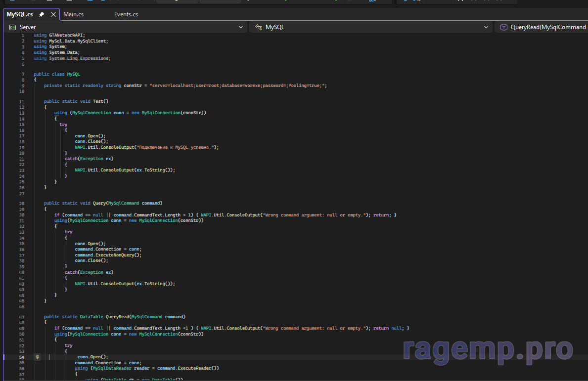Click the Test() method name on line 11

point(100,101)
